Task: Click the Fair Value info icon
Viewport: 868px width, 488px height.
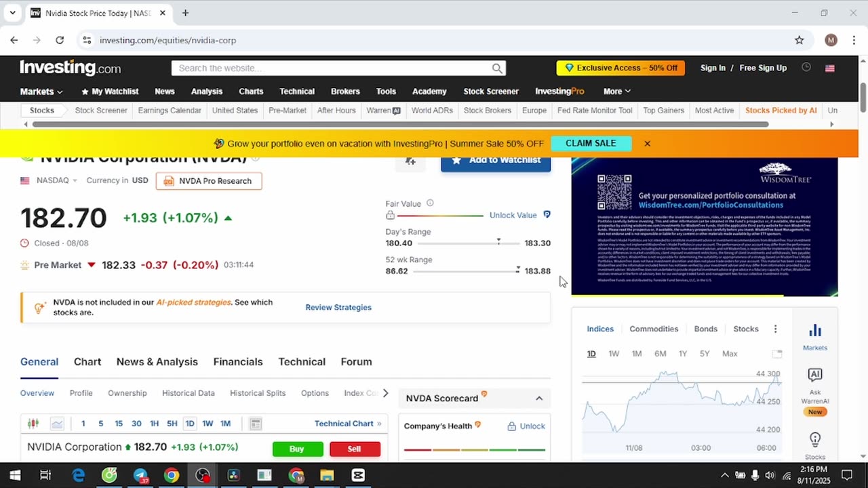Action: click(430, 203)
